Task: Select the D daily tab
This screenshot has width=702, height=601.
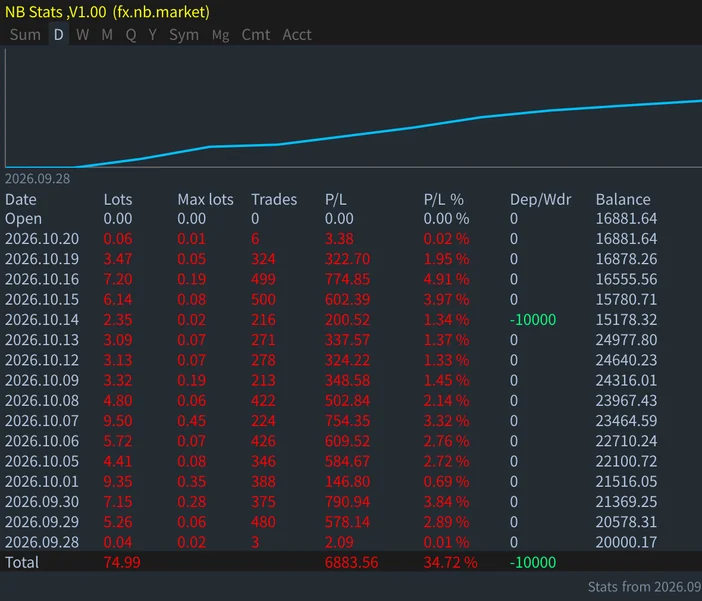Action: tap(59, 35)
